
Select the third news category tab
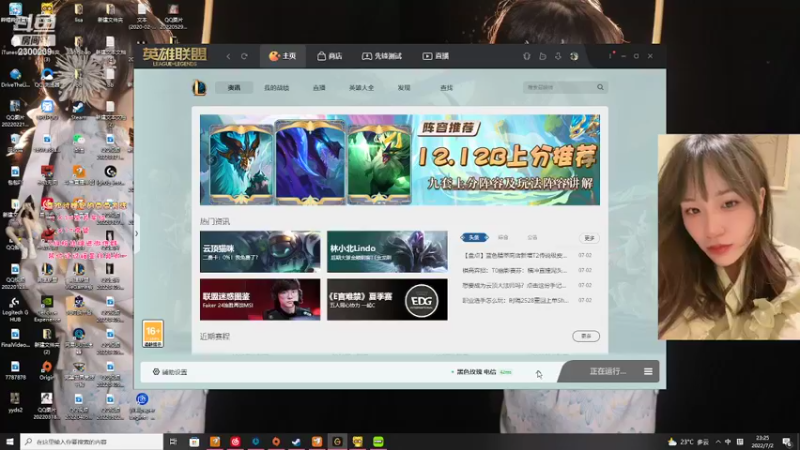pyautogui.click(x=532, y=238)
